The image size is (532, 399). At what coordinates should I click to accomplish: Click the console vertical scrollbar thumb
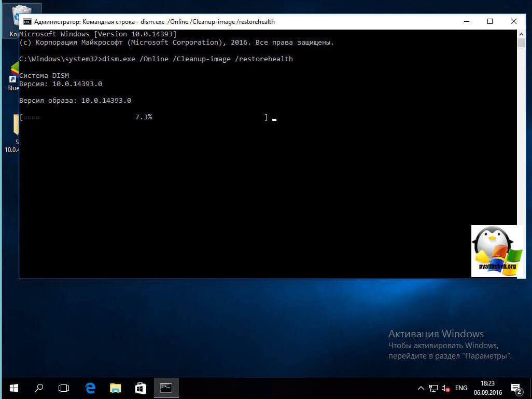521,43
